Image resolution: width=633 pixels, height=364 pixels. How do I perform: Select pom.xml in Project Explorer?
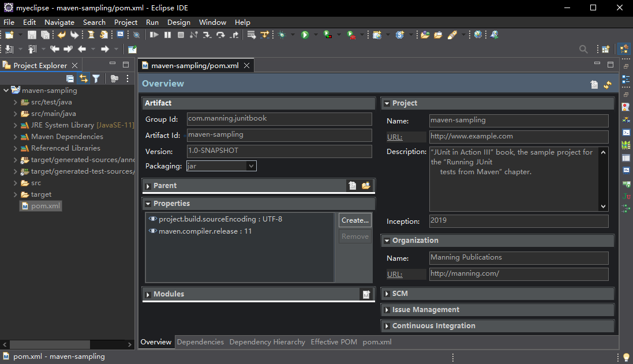click(x=41, y=206)
